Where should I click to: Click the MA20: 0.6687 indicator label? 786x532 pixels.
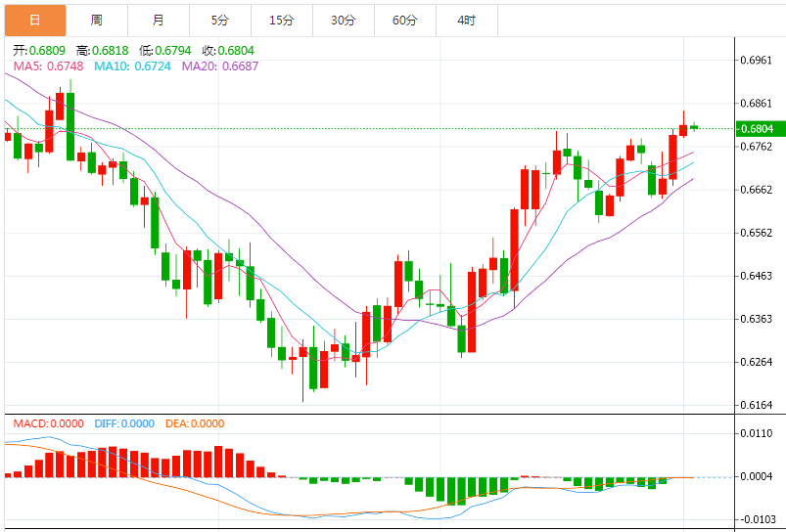pos(220,66)
